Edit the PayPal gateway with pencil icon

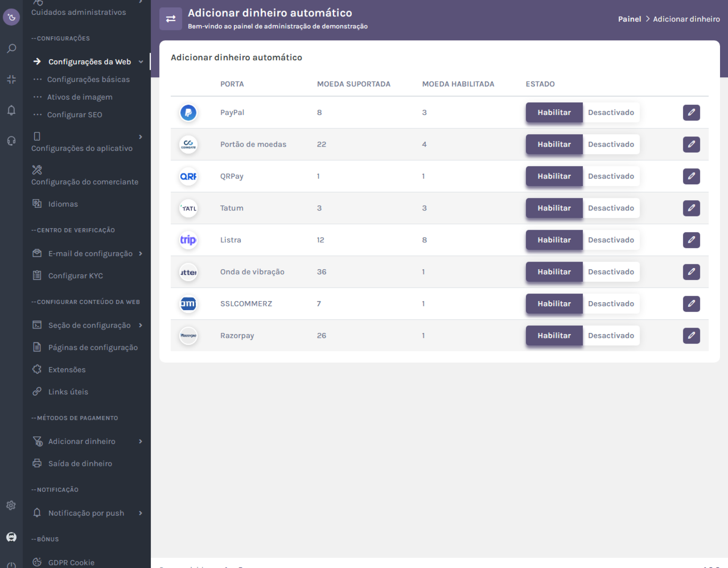coord(691,113)
